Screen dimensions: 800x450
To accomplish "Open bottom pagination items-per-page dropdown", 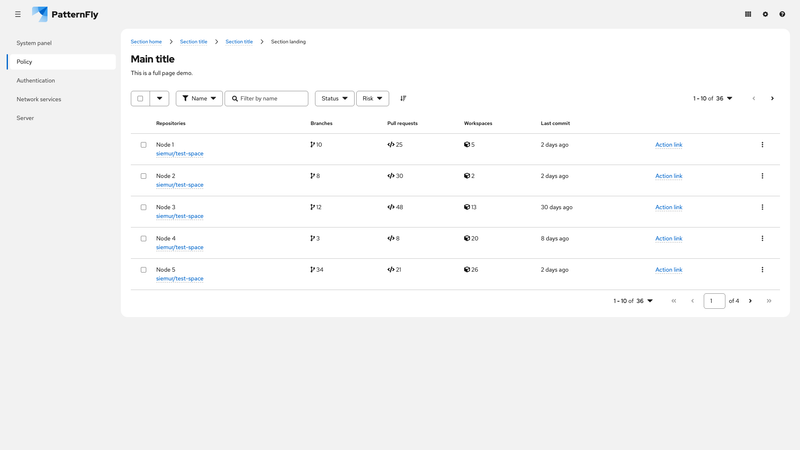I will 633,301.
